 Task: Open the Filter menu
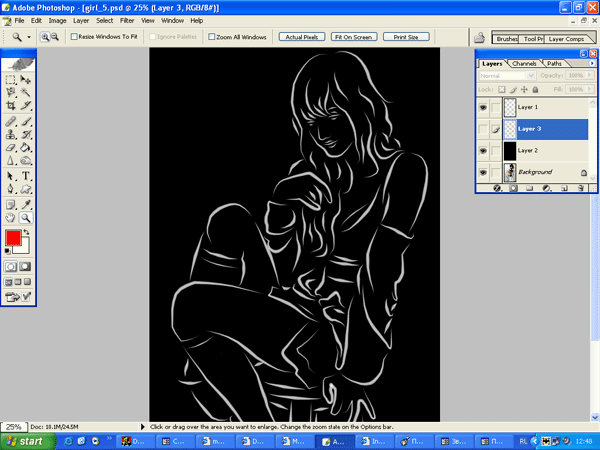click(x=127, y=21)
